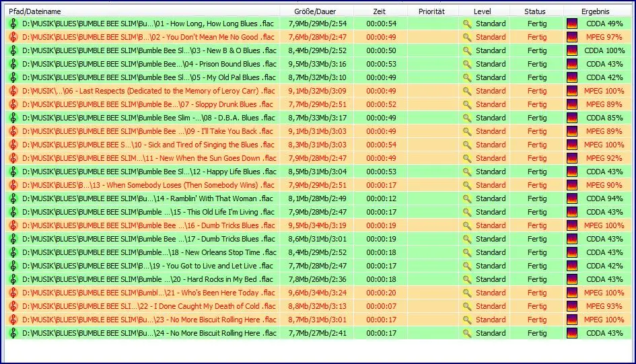The image size is (636, 364).
Task: Click the magnifier icon in track 22 row
Action: (467, 306)
